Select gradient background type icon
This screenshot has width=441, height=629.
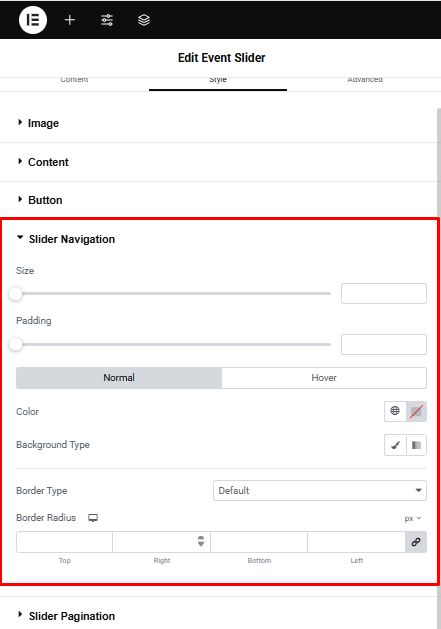[417, 445]
